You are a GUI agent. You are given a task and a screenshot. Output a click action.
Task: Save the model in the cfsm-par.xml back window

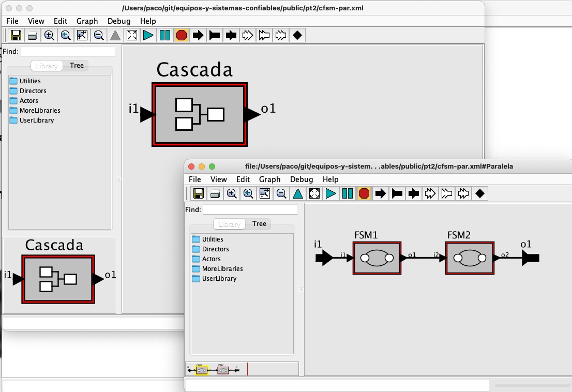pyautogui.click(x=16, y=35)
